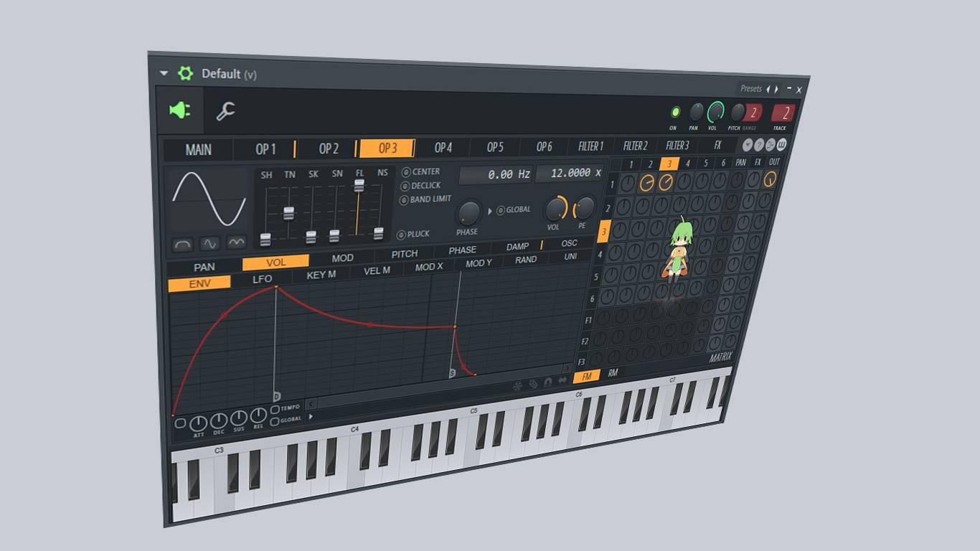Select the PITCH envelope target tab
The image size is (980, 551).
405,254
